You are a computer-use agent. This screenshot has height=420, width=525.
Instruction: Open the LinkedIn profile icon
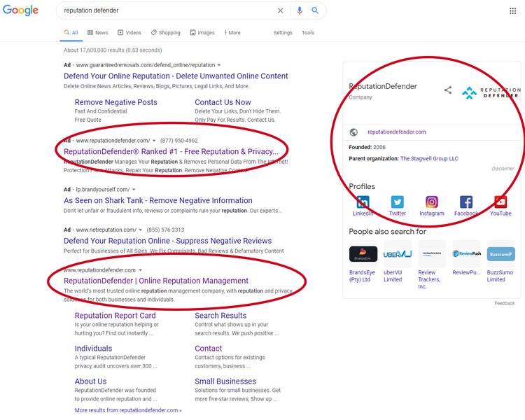coord(363,202)
